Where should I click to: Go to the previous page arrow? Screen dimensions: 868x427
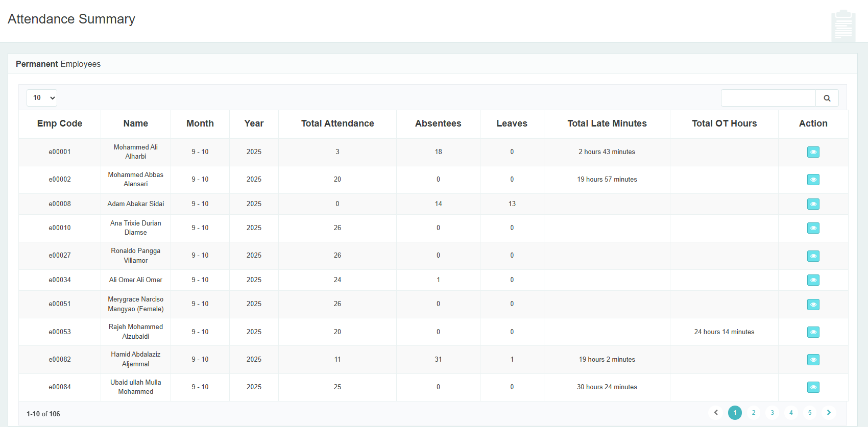[716, 413]
